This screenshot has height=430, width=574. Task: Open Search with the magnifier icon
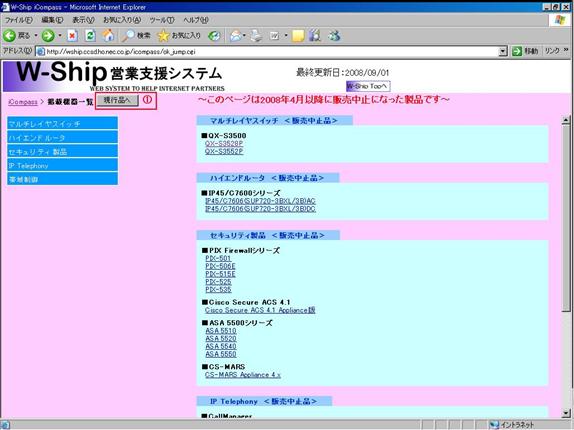coord(128,35)
